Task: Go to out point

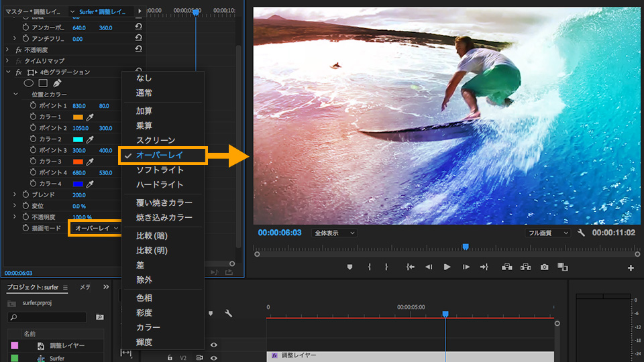Action: (484, 267)
